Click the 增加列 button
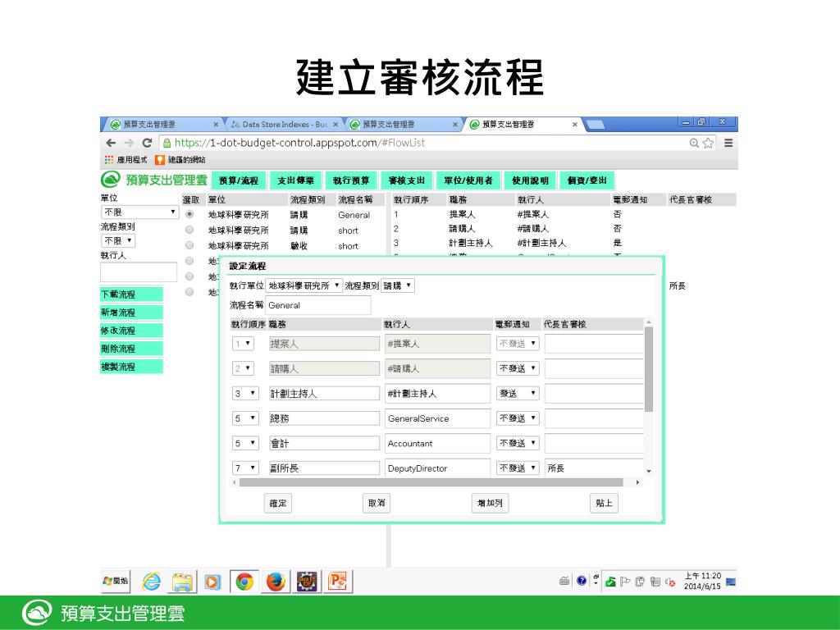The image size is (840, 630). click(490, 503)
